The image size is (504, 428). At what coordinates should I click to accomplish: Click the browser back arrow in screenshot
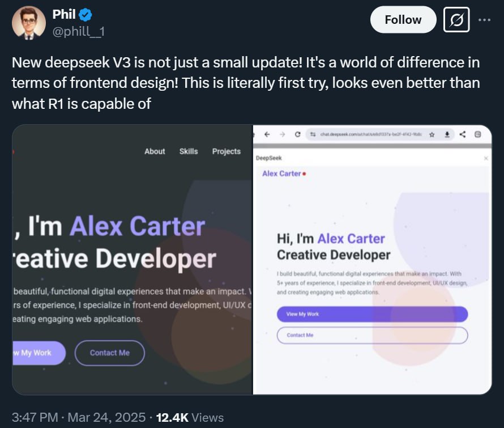click(x=267, y=134)
